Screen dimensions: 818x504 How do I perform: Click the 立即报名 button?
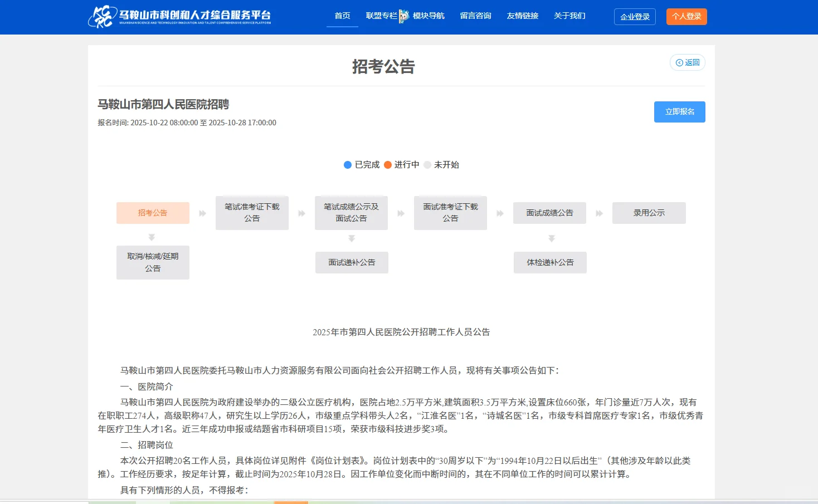point(679,111)
